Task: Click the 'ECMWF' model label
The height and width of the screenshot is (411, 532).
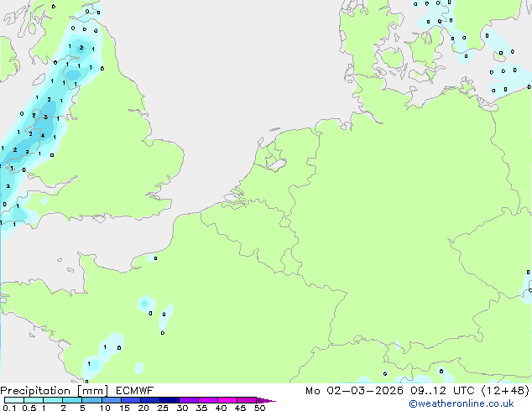Action: click(x=135, y=391)
